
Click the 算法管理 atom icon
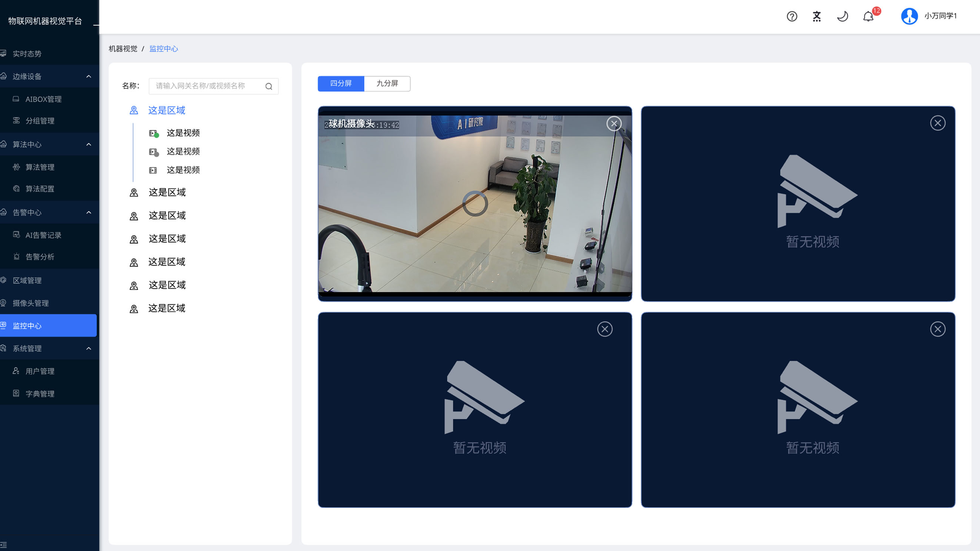[16, 167]
